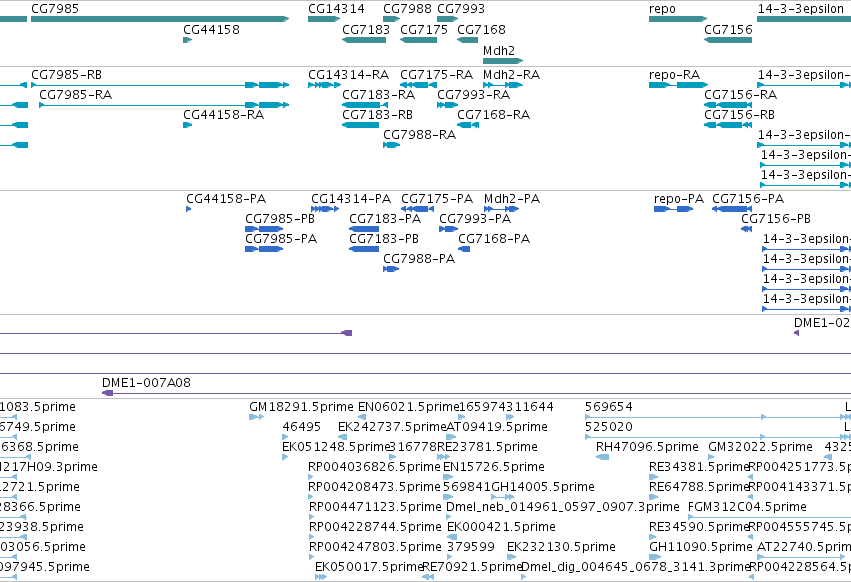The image size is (851, 582).
Task: Click transcript CG7168-RA
Action: [468, 125]
